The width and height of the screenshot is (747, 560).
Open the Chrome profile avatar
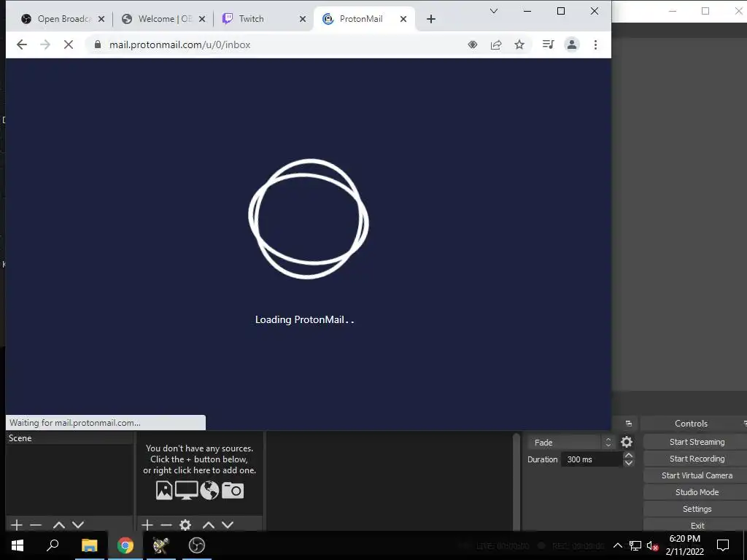pos(572,44)
